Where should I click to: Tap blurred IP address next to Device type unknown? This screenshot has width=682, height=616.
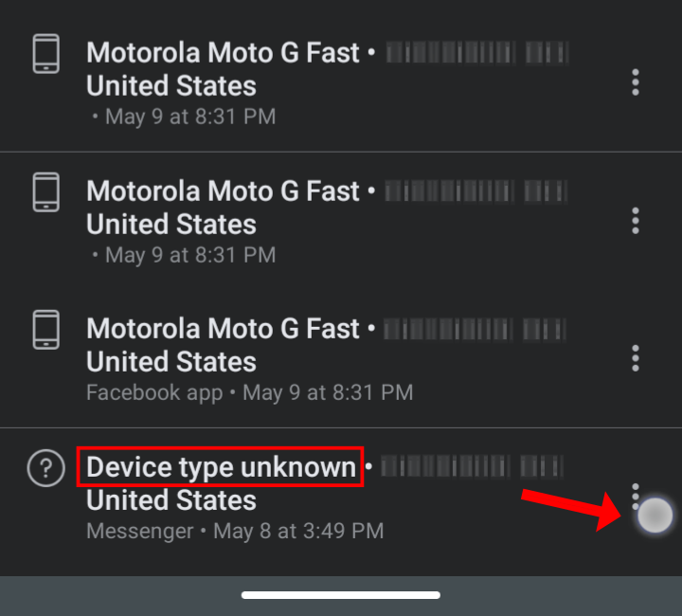pyautogui.click(x=473, y=466)
